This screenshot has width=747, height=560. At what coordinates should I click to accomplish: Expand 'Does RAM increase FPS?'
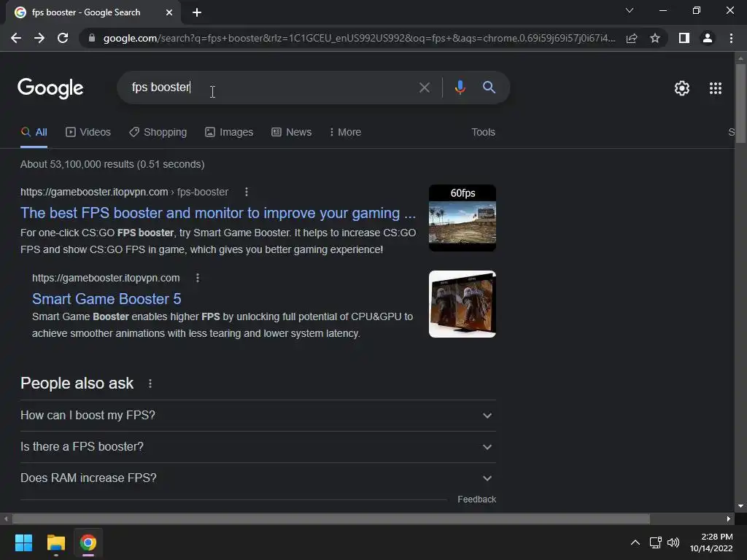pyautogui.click(x=258, y=478)
